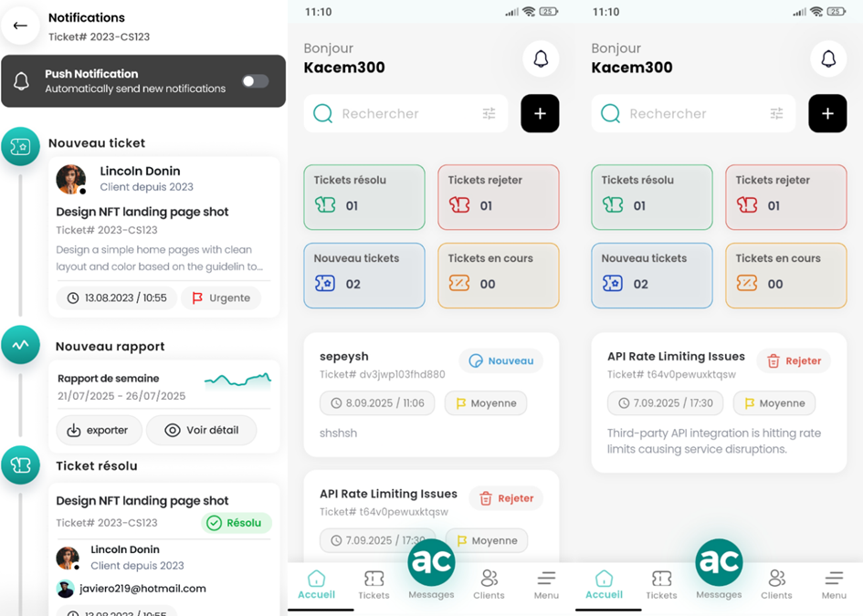The height and width of the screenshot is (616, 863).
Task: Click orange ticket icon in middle Tickets en cours card
Action: click(459, 283)
